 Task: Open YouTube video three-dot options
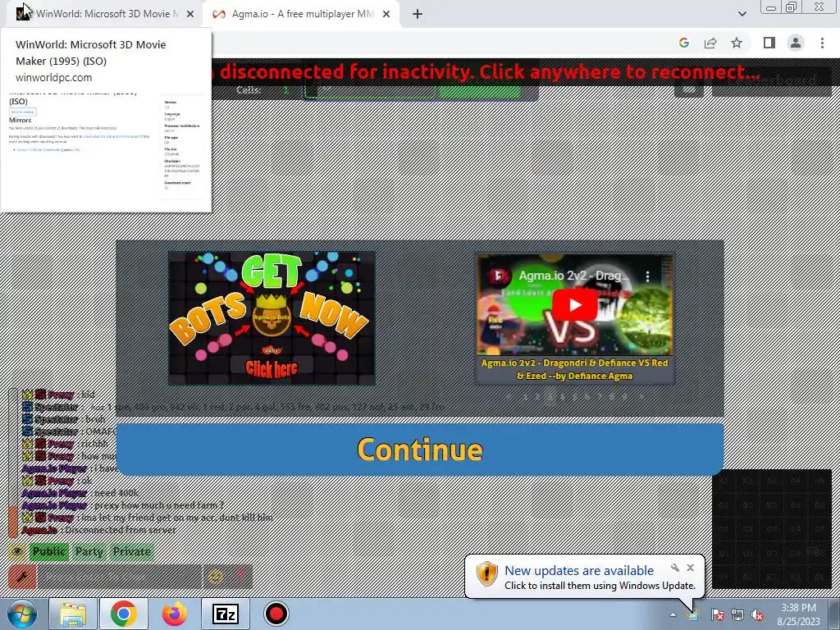[x=648, y=276]
